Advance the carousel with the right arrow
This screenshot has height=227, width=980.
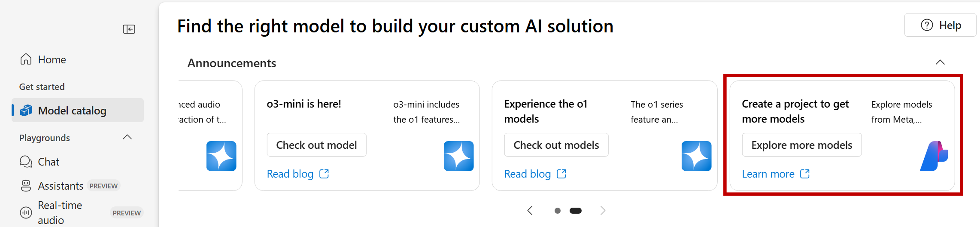pos(603,210)
